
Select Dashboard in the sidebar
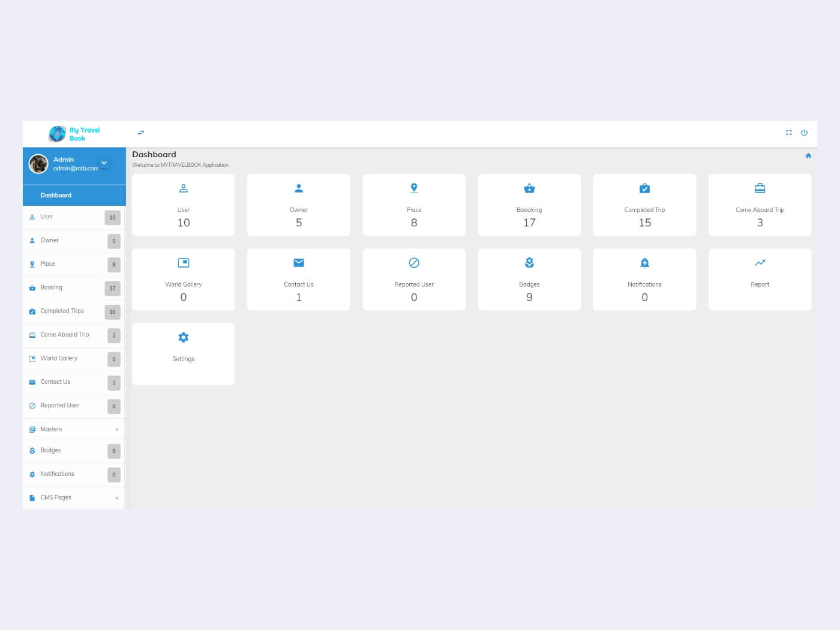(x=56, y=196)
